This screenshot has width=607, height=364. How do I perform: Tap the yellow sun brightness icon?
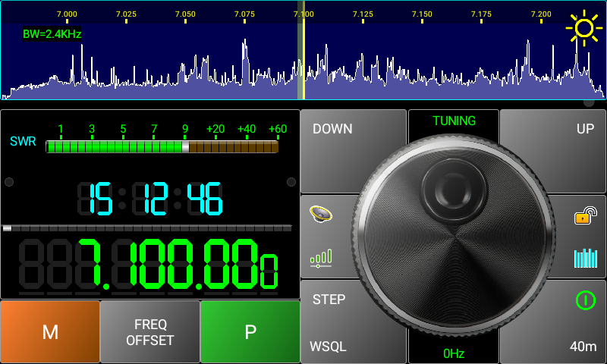(x=583, y=28)
